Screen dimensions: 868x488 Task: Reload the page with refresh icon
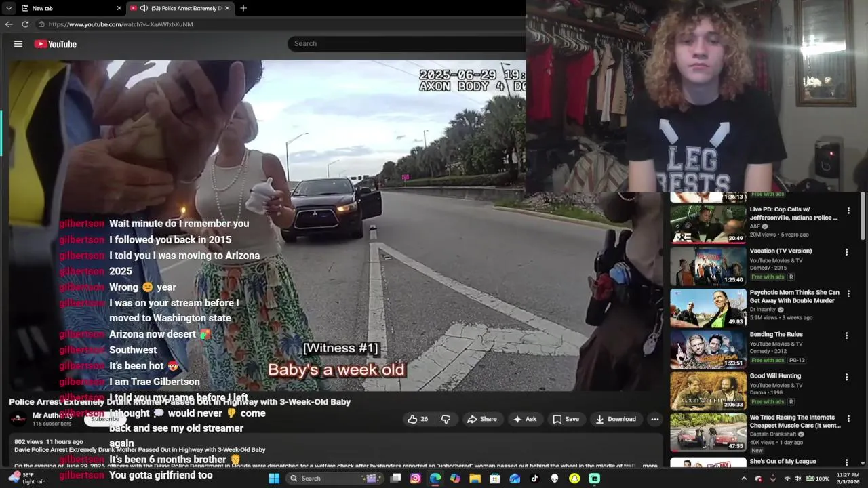(25, 24)
